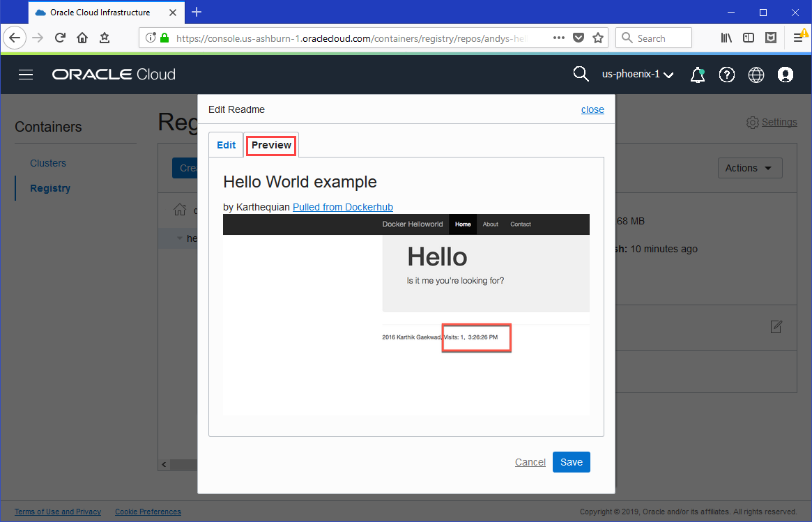Click the shield extension icon in the toolbar

point(771,38)
